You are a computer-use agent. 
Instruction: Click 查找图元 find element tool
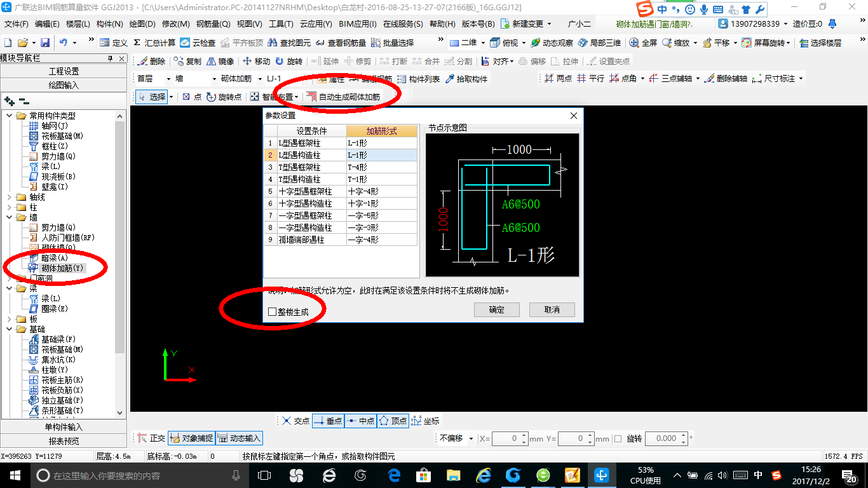(x=289, y=43)
